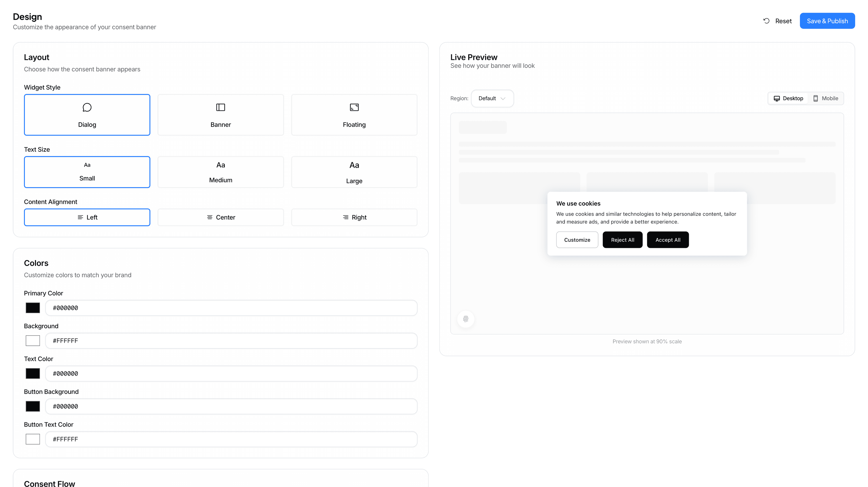The width and height of the screenshot is (868, 487).
Task: Click the 'Live Preview' heading
Action: click(474, 57)
